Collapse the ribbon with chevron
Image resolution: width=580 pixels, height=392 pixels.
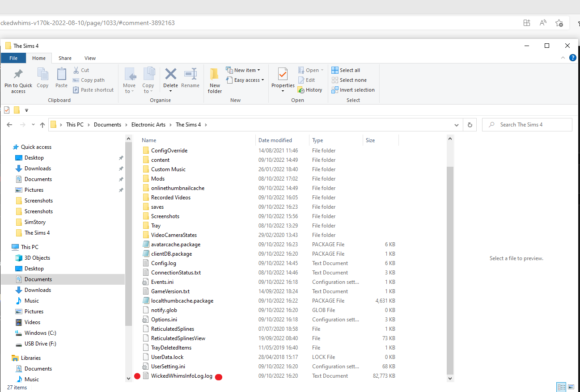pos(563,58)
